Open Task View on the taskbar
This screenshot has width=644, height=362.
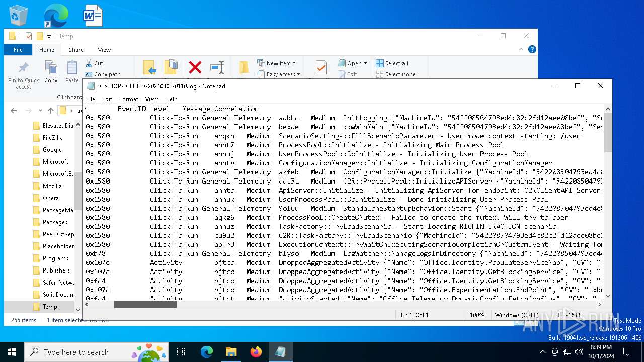(181, 352)
